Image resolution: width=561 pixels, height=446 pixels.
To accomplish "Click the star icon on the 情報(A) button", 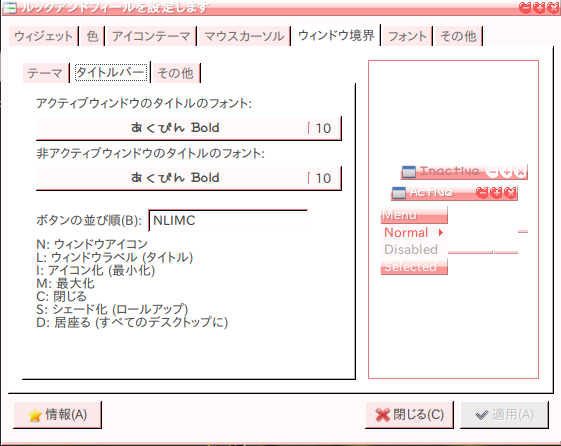I will point(35,415).
